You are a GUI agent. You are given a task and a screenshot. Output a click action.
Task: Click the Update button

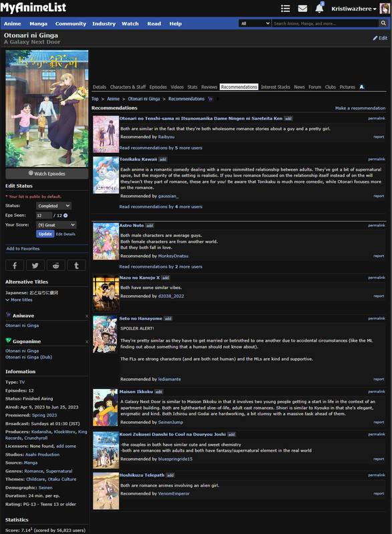tap(45, 234)
